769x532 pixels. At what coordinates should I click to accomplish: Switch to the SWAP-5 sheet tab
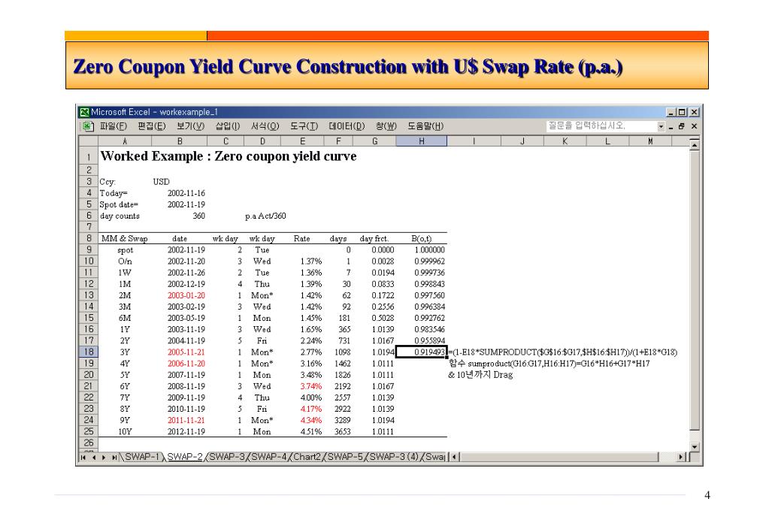345,457
